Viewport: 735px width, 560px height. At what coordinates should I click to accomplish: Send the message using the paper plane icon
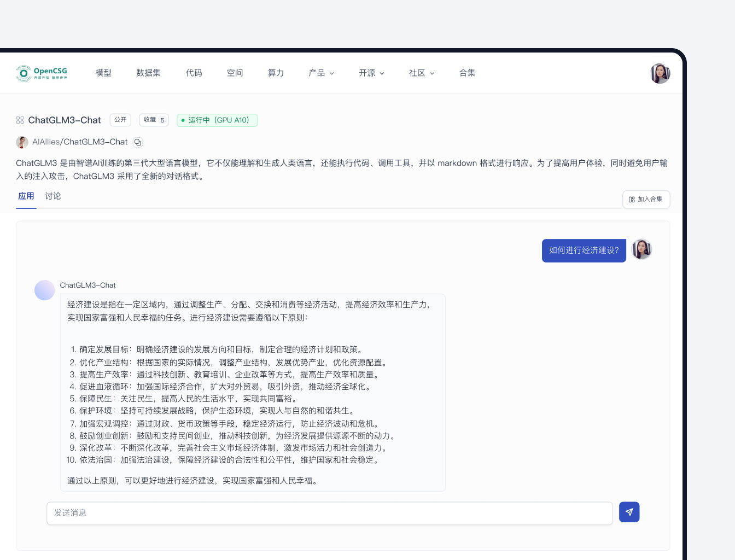[x=629, y=512]
